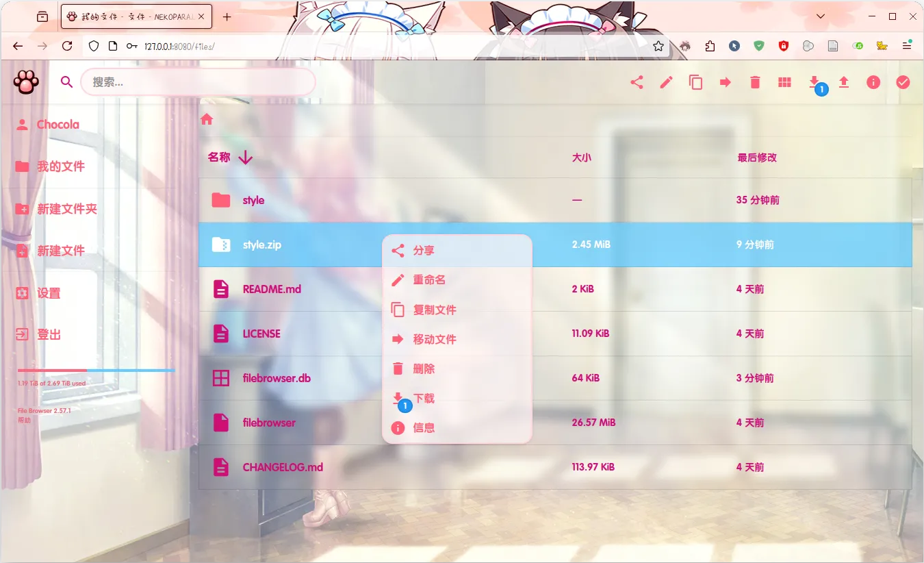This screenshot has height=563, width=924.
Task: Open the Share icon in the toolbar
Action: [637, 82]
